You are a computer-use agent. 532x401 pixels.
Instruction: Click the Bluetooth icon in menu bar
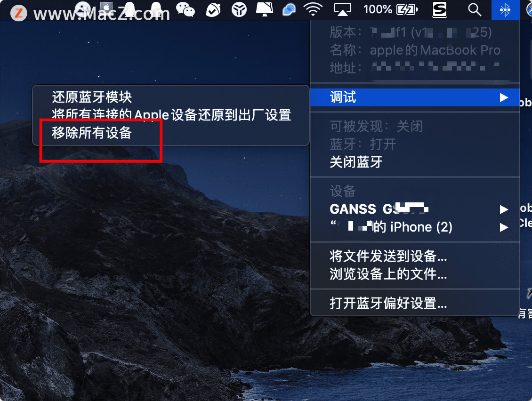(x=505, y=9)
